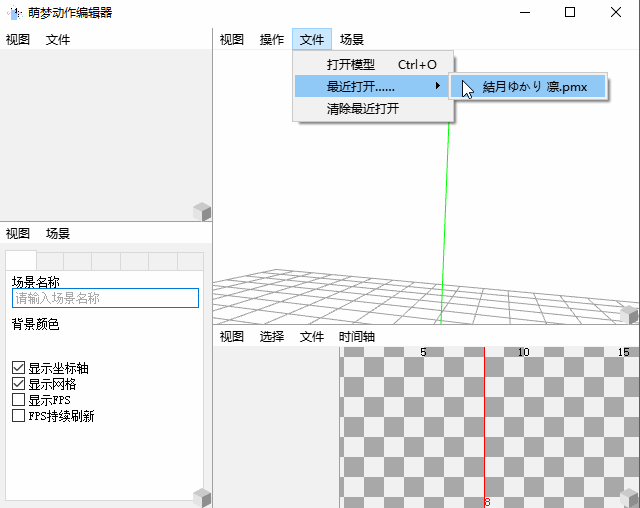Minimize the 萌梦动作编辑器 window
This screenshot has width=640, height=508.
[x=525, y=12]
